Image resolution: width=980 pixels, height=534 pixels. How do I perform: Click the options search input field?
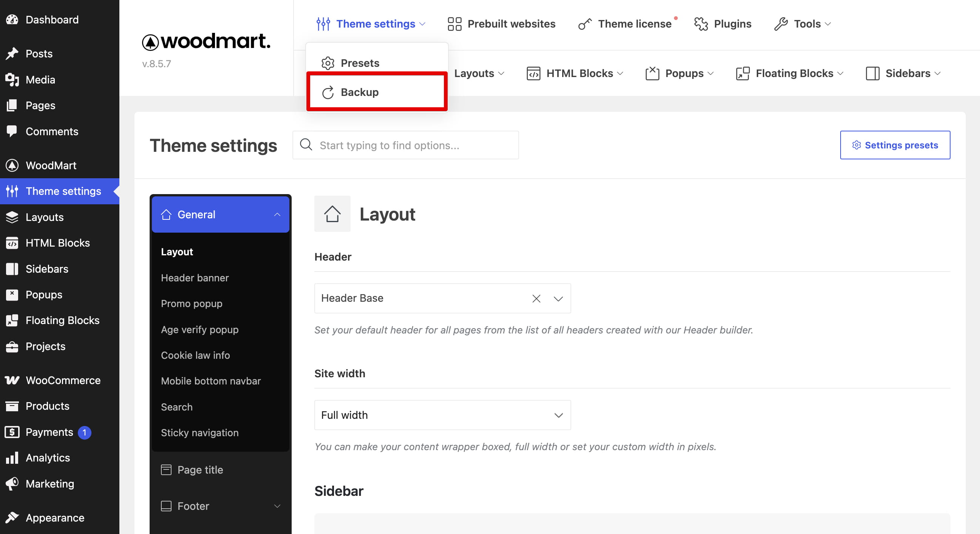[x=405, y=145]
